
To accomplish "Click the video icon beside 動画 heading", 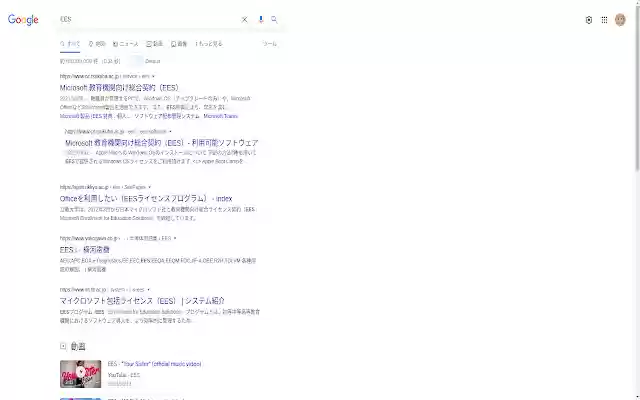I will click(63, 346).
